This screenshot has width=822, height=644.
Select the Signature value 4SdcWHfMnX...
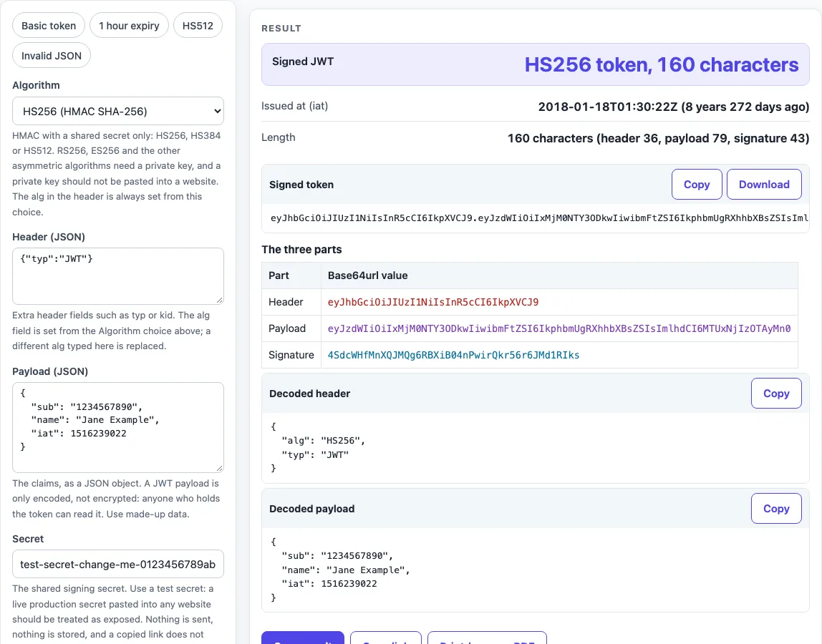tap(453, 356)
